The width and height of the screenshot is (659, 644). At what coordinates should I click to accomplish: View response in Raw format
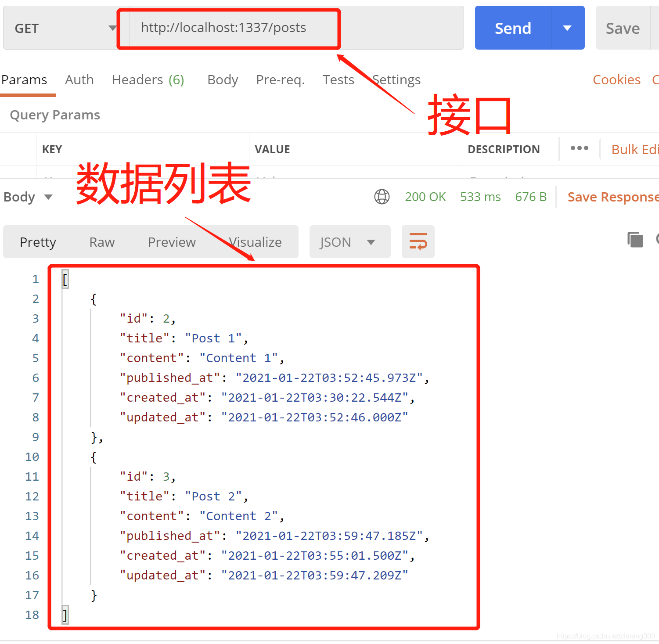click(x=101, y=241)
